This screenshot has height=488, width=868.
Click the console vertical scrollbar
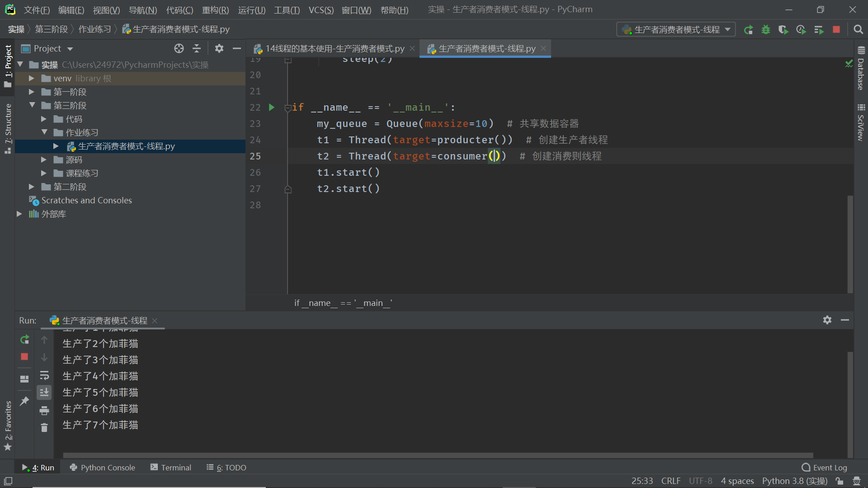point(850,404)
